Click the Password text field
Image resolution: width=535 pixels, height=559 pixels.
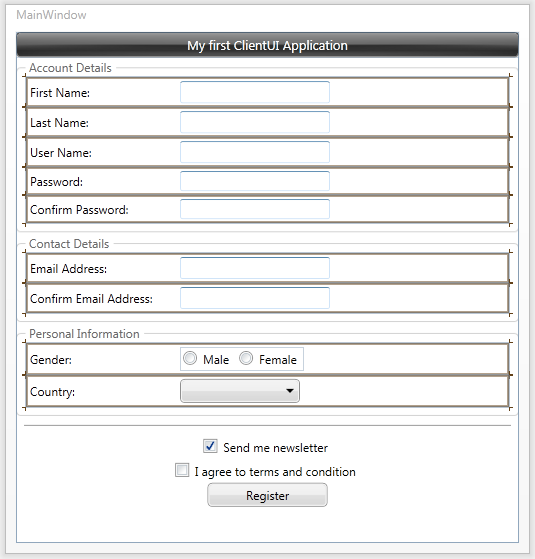click(255, 181)
